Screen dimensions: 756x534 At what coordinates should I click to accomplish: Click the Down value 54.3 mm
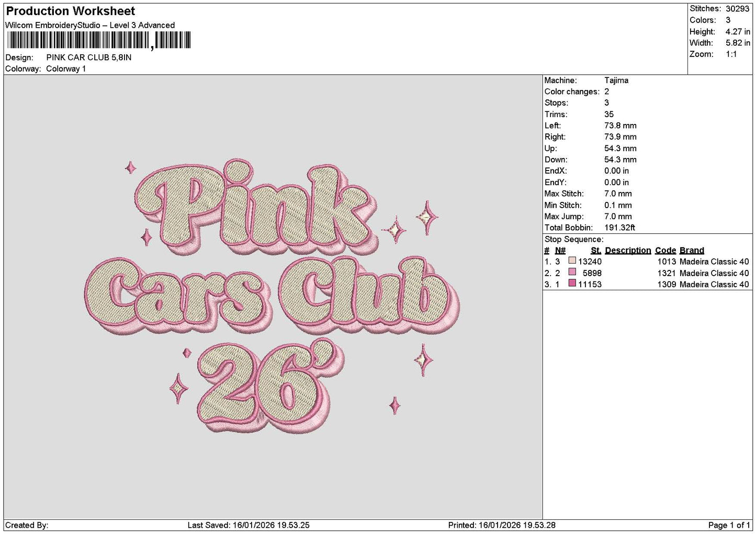(x=620, y=160)
